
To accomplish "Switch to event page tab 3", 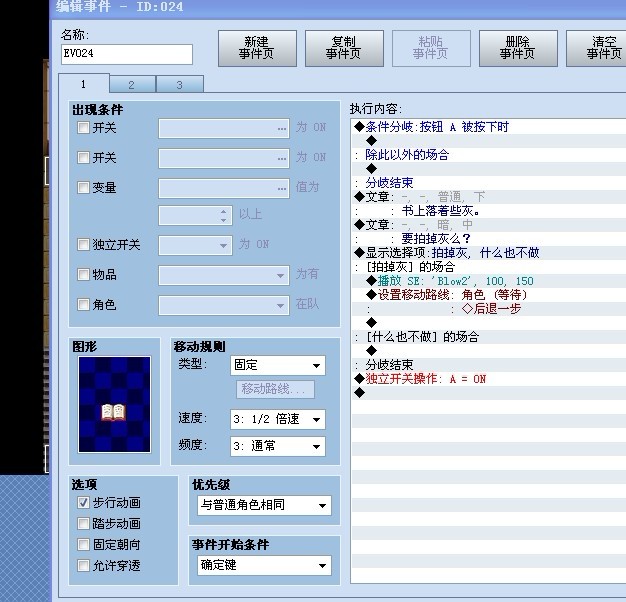I will tap(180, 85).
